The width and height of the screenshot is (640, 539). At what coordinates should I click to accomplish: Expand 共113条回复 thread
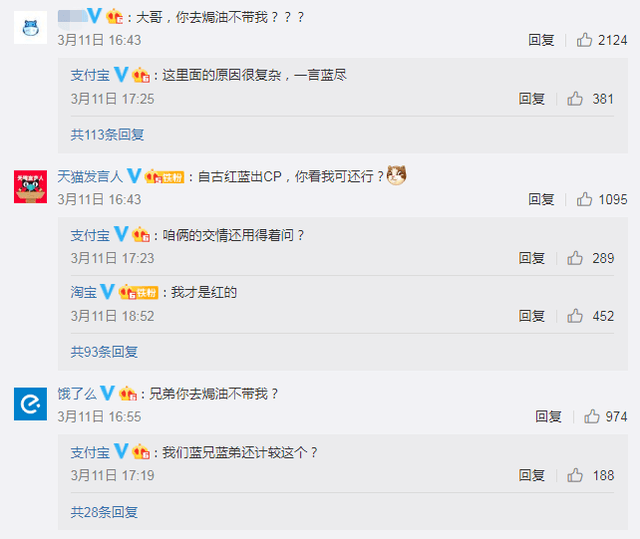(107, 134)
